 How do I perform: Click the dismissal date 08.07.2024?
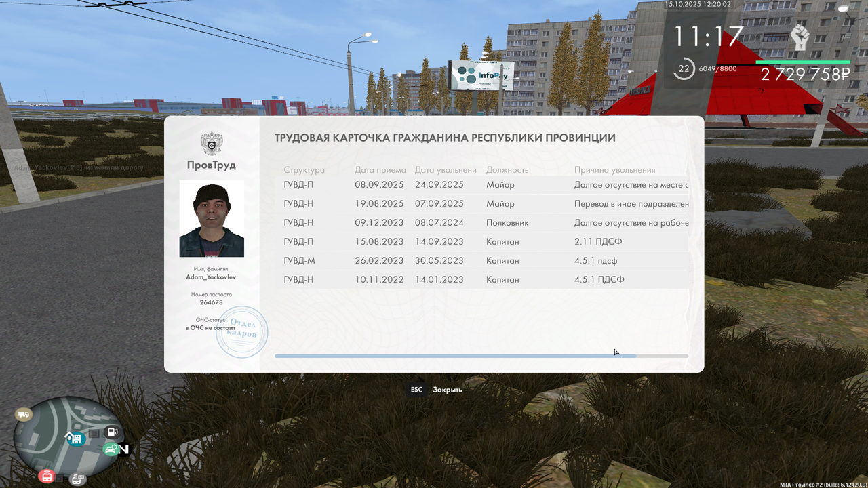coord(439,222)
